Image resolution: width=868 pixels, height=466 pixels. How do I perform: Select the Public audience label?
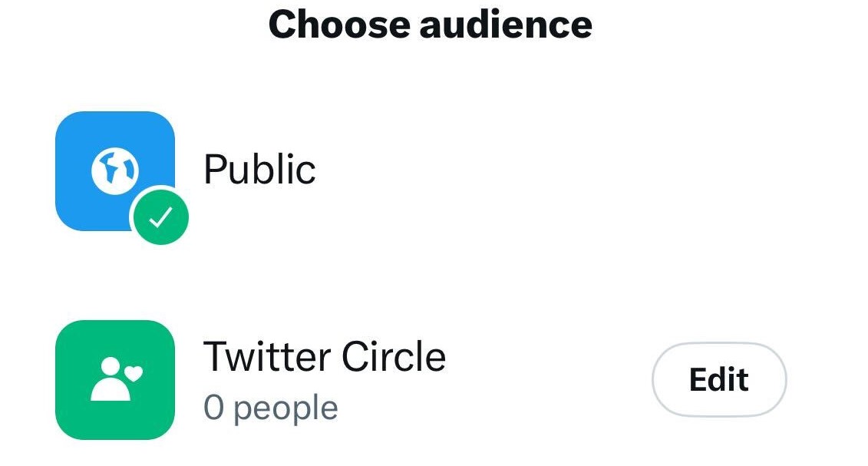[259, 170]
